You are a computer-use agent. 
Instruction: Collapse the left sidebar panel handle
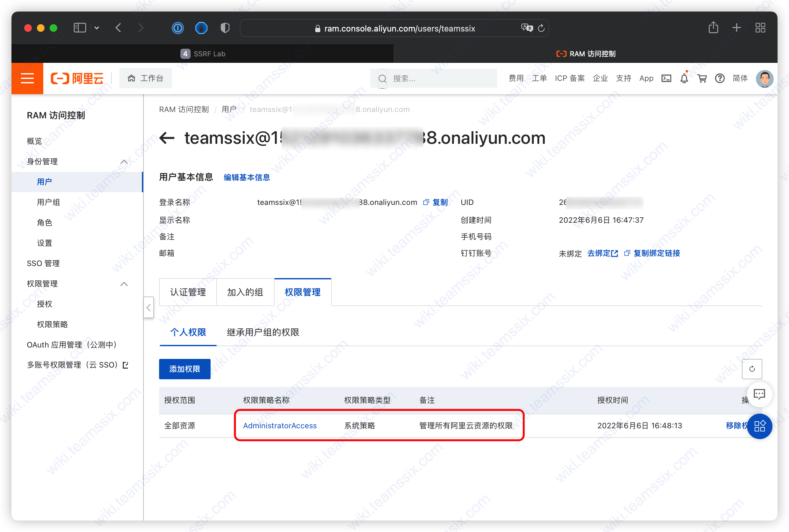(x=149, y=307)
